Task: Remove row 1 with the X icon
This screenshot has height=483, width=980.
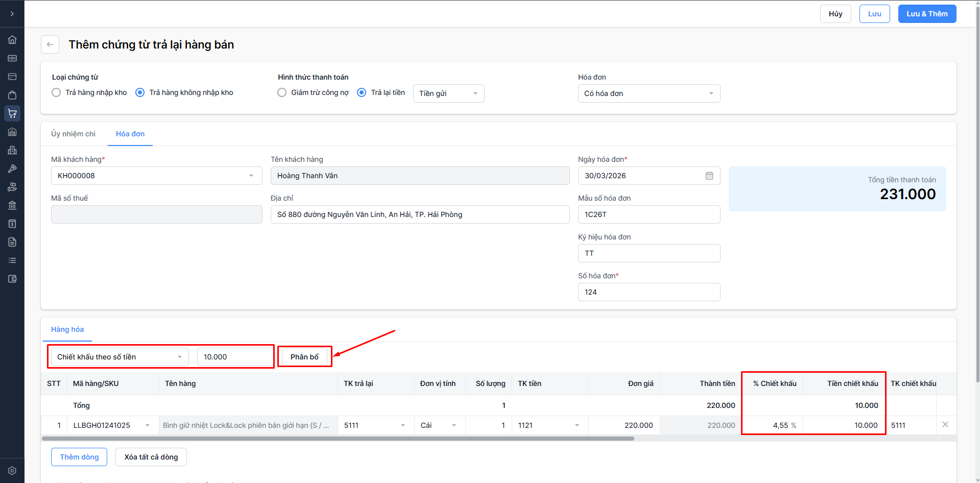Action: coord(945,425)
